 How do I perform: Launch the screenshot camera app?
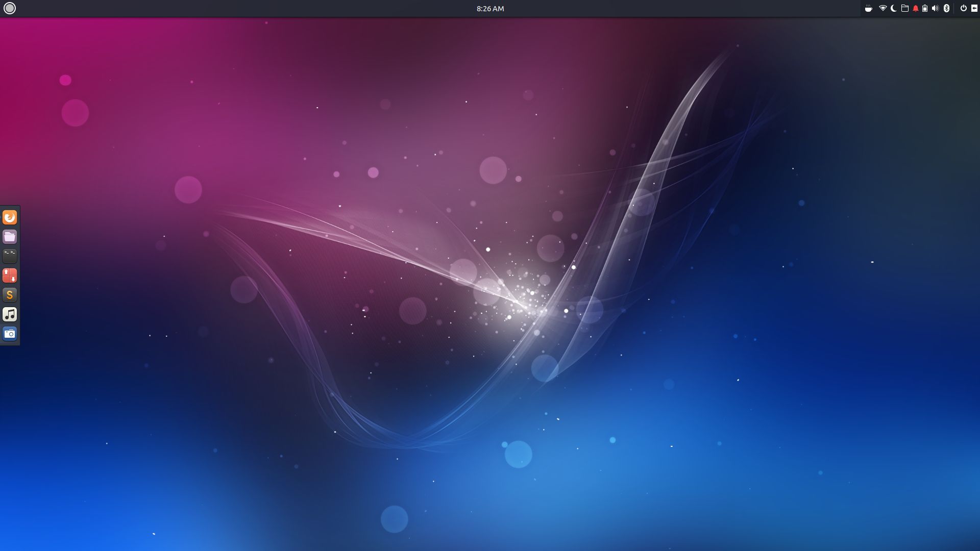[x=10, y=334]
